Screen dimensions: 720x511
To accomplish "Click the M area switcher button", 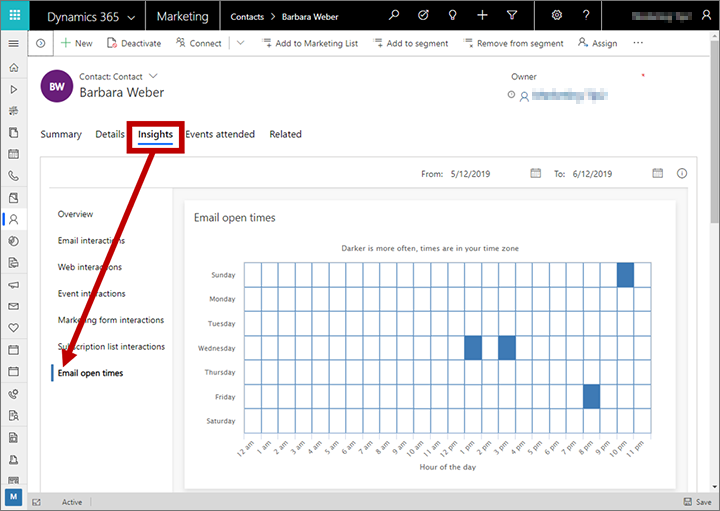I will [13, 496].
